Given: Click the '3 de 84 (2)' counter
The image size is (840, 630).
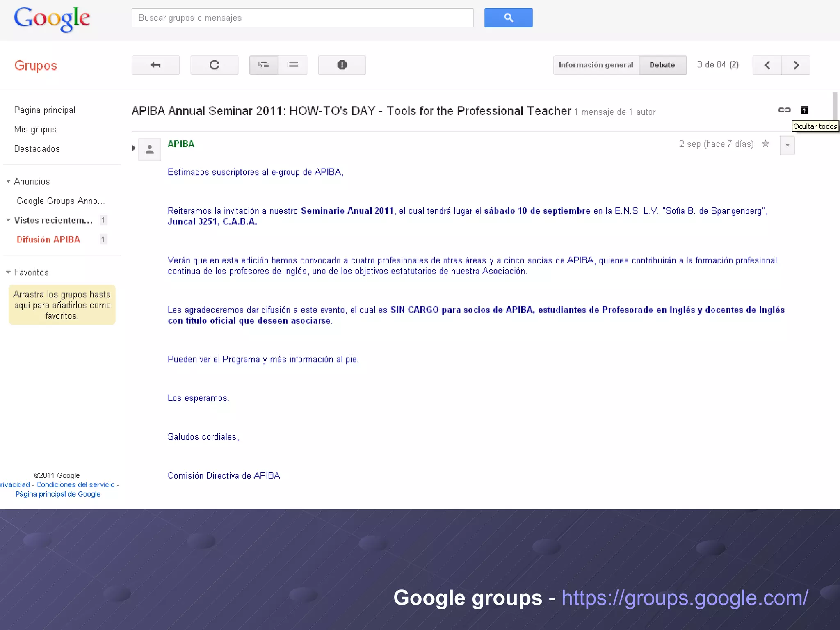Looking at the screenshot, I should [718, 65].
